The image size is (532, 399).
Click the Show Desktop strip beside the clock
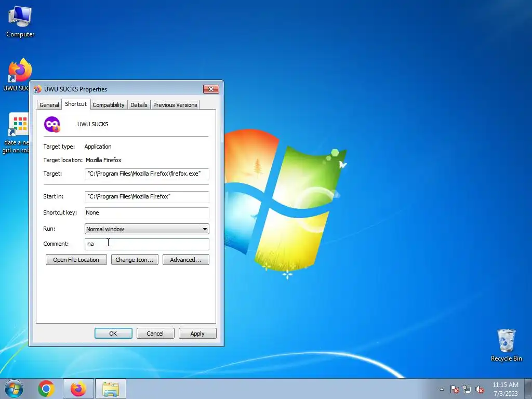click(528, 389)
